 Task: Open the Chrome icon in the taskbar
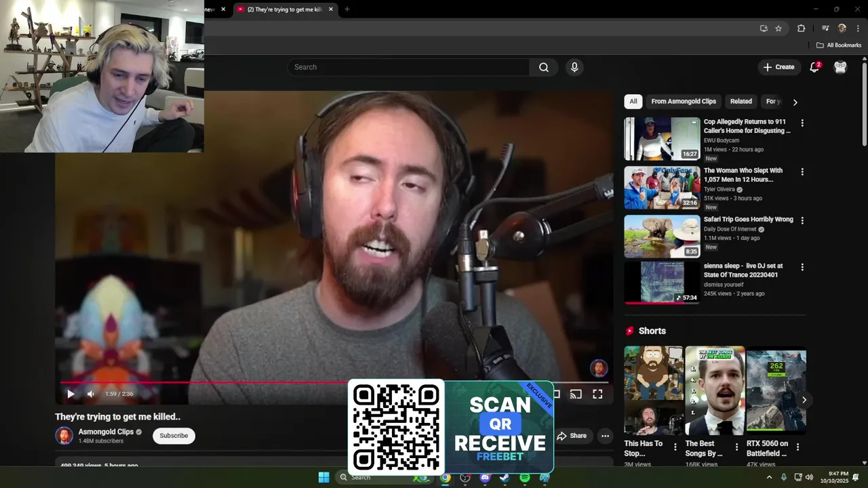click(x=445, y=477)
